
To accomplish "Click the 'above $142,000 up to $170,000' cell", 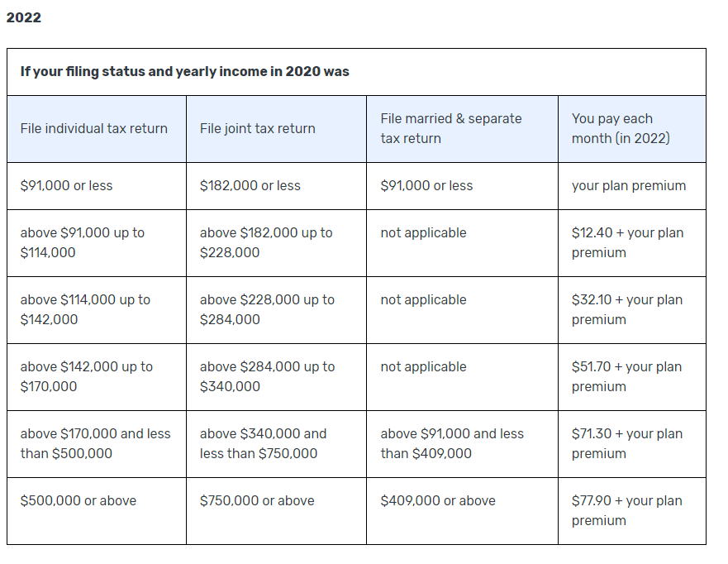I will (x=87, y=376).
